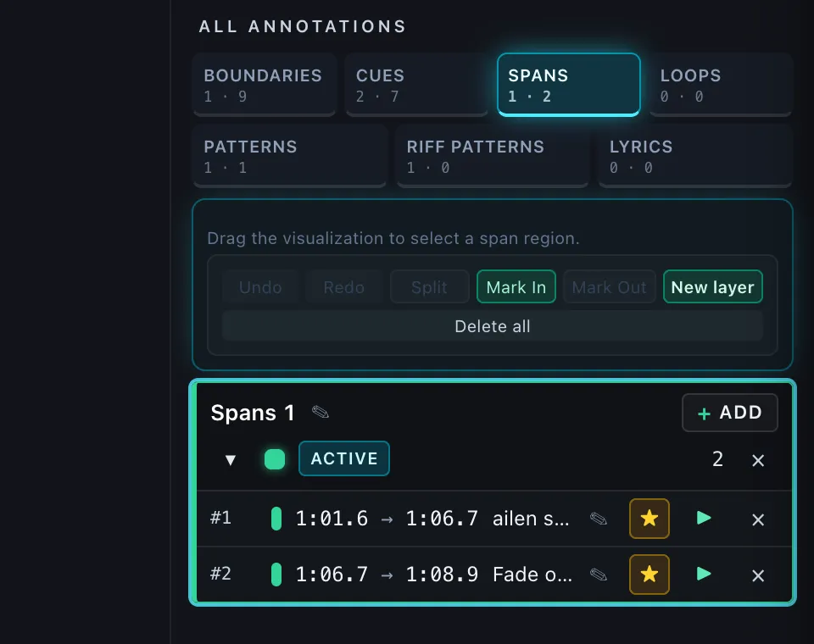Delete span #2 with X
The height and width of the screenshot is (644, 814).
[758, 575]
